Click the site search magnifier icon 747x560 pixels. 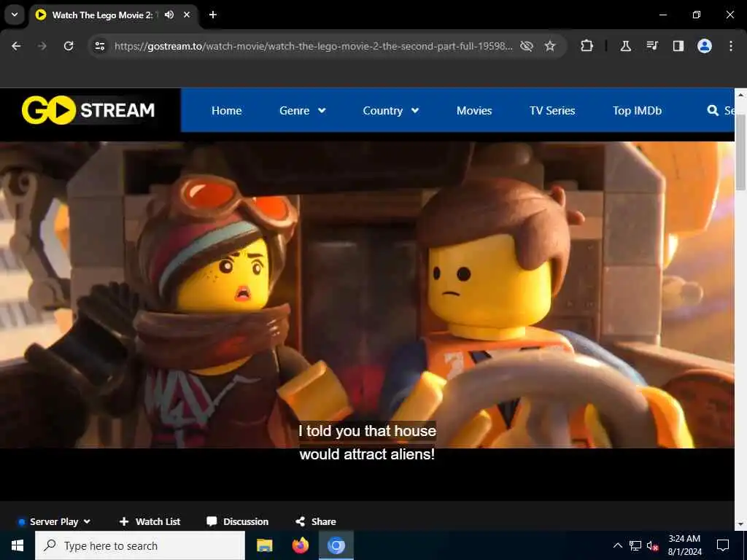(713, 111)
